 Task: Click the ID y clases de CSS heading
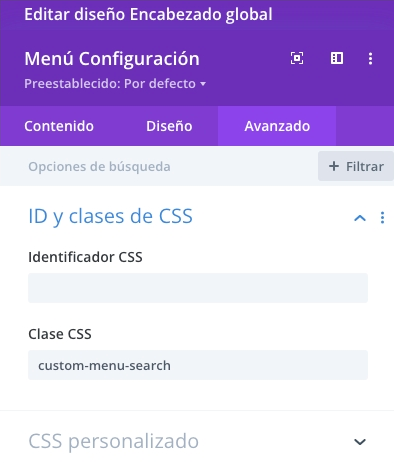(x=110, y=217)
